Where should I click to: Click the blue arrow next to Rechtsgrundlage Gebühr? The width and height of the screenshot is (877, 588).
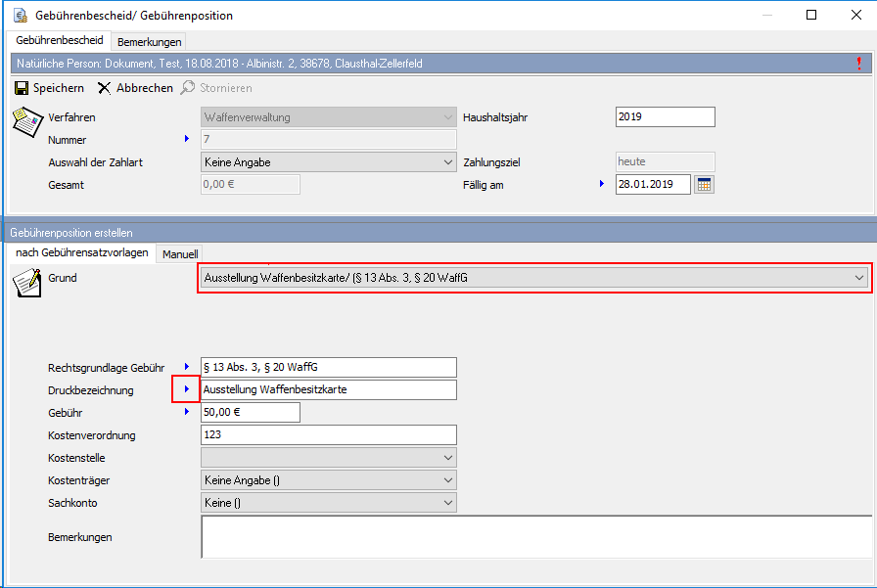pyautogui.click(x=186, y=367)
